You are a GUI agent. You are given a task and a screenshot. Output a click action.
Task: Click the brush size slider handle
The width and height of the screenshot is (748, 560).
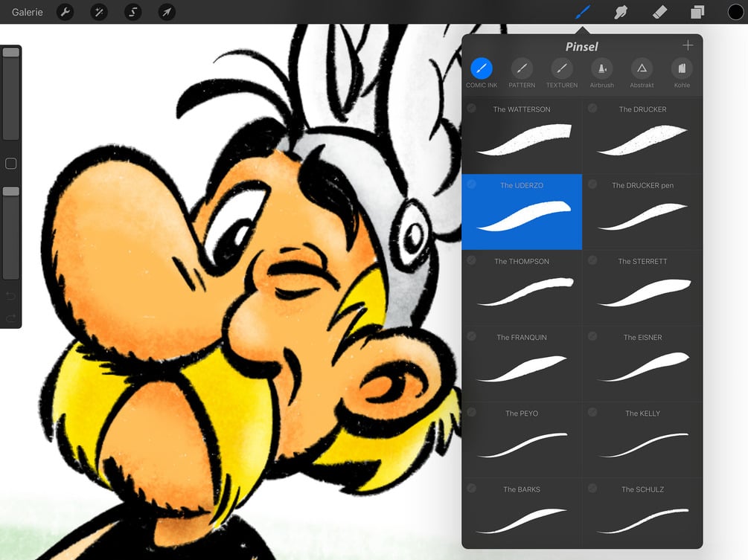[11, 52]
